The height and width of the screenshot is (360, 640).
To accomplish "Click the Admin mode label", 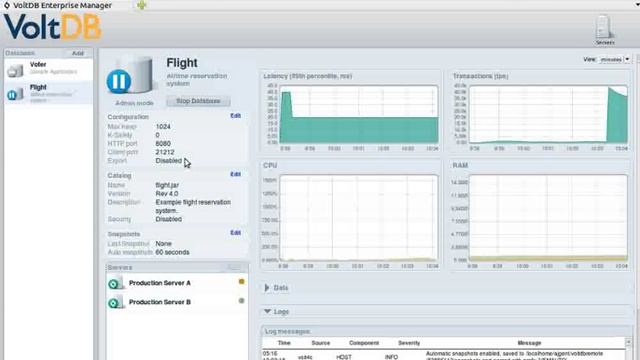I will pyautogui.click(x=134, y=103).
